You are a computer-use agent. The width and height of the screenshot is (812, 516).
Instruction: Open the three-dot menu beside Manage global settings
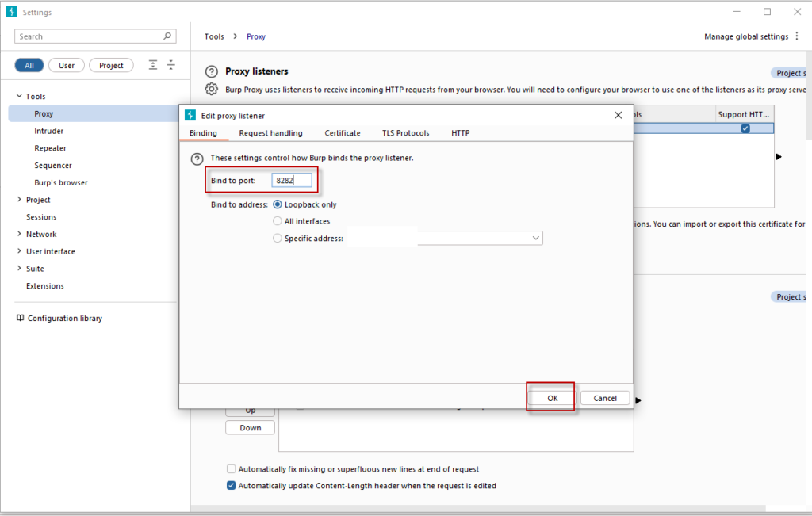(x=798, y=36)
